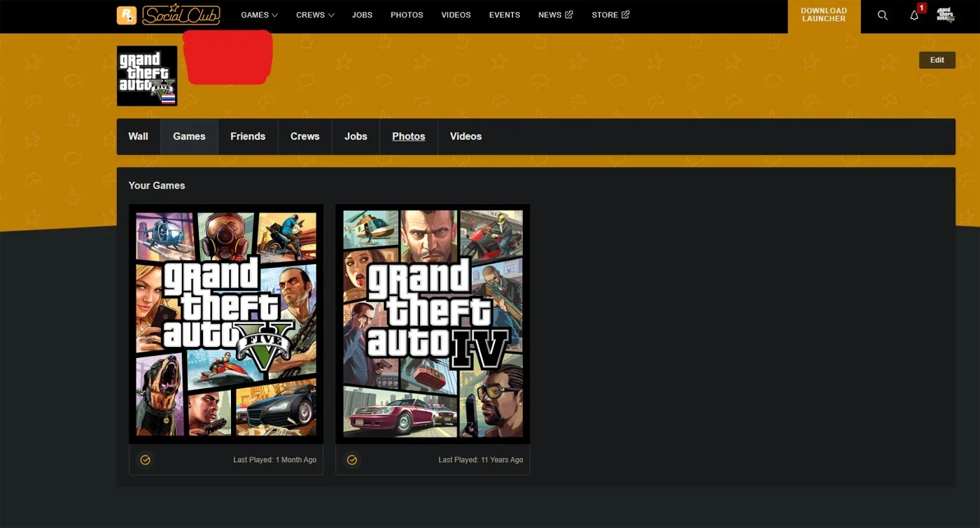Screen dimensions: 980x528
Task: Click the red notification count badge
Action: point(922,8)
